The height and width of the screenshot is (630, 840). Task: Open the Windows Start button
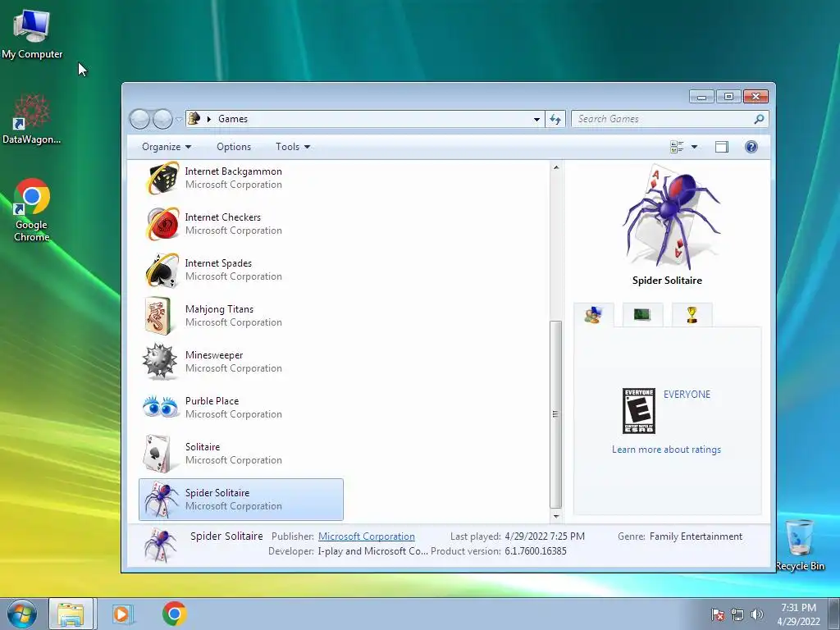tap(21, 614)
